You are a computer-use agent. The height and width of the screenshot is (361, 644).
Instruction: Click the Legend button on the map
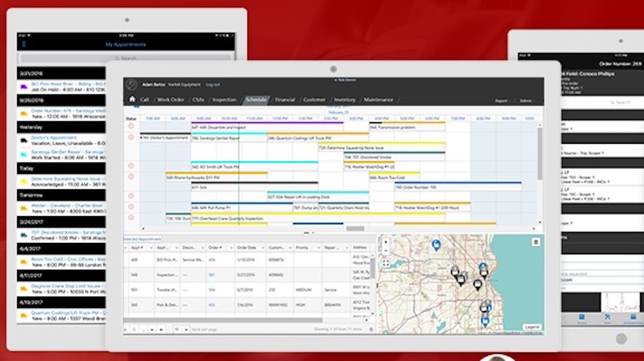pyautogui.click(x=530, y=327)
